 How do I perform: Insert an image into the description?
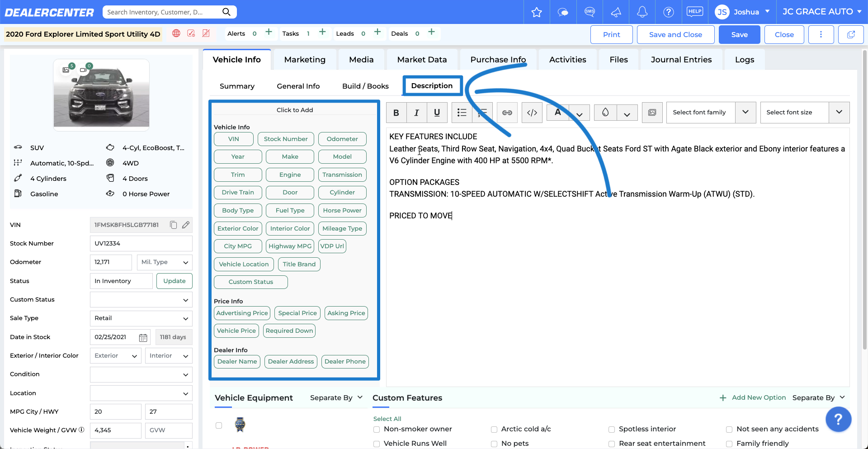click(652, 113)
